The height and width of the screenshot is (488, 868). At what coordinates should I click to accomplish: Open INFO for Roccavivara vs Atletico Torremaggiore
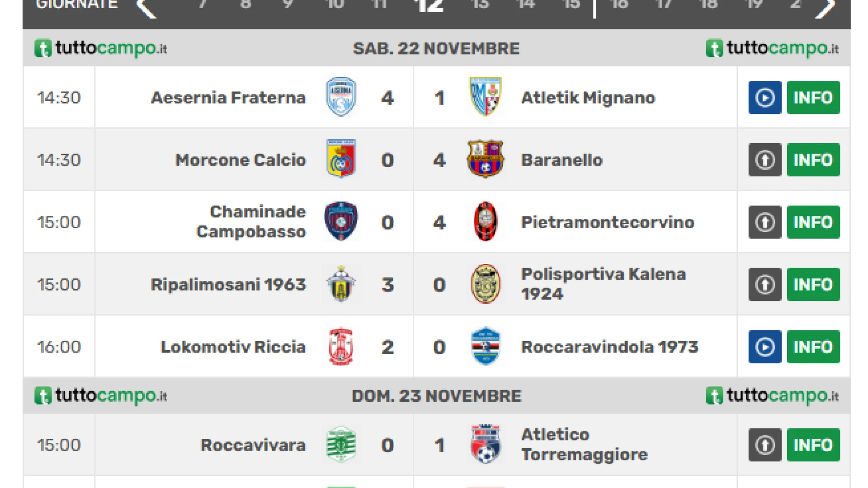coord(813,445)
